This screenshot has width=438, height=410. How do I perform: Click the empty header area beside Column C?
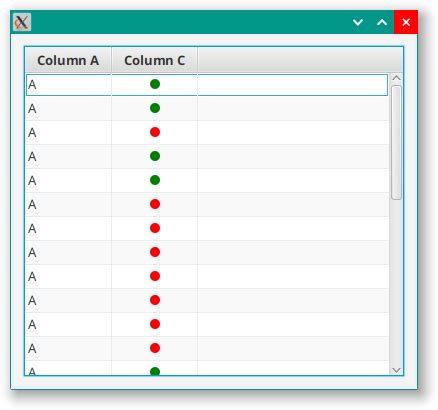point(300,60)
